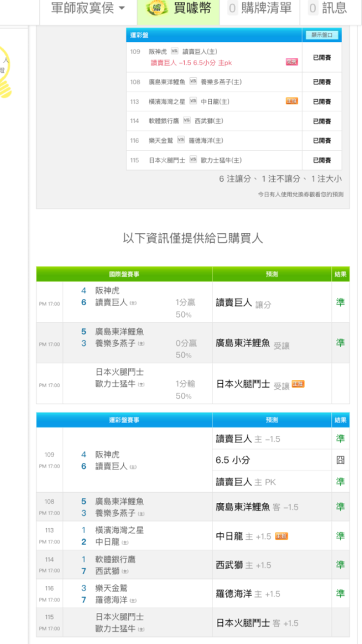Open the 訊息 messages tab
362x644 pixels.
pyautogui.click(x=327, y=8)
